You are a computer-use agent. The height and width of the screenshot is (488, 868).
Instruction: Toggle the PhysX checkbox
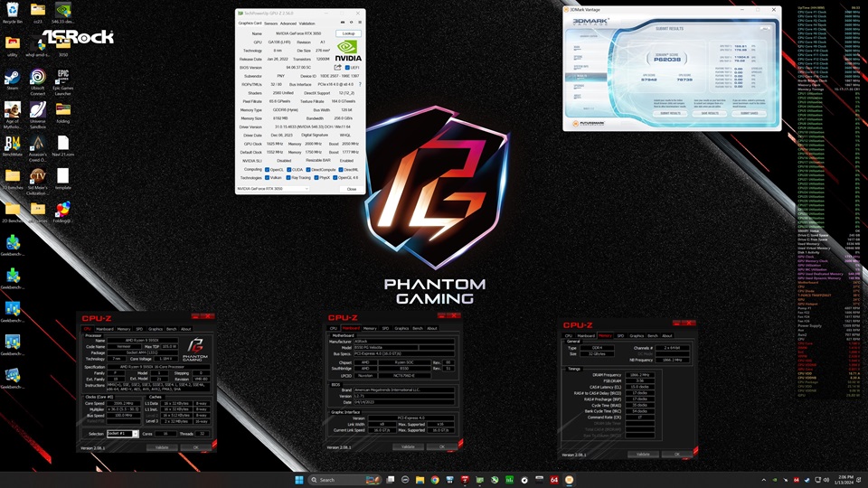tap(316, 178)
